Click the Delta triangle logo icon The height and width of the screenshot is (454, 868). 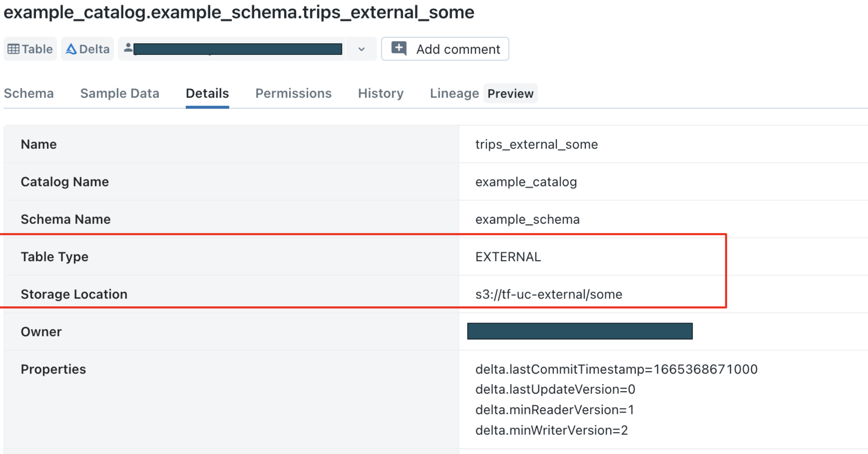tap(71, 49)
